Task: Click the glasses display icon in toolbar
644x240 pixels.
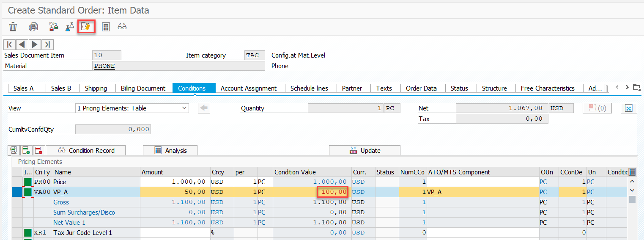Action: tap(122, 27)
